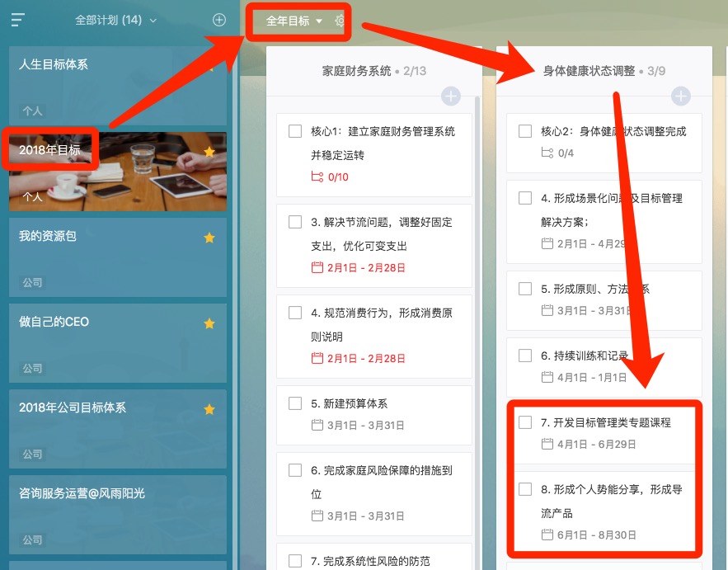Viewport: 728px width, 570px height.
Task: Click the subtask icon showing 0/10
Action: [x=317, y=177]
